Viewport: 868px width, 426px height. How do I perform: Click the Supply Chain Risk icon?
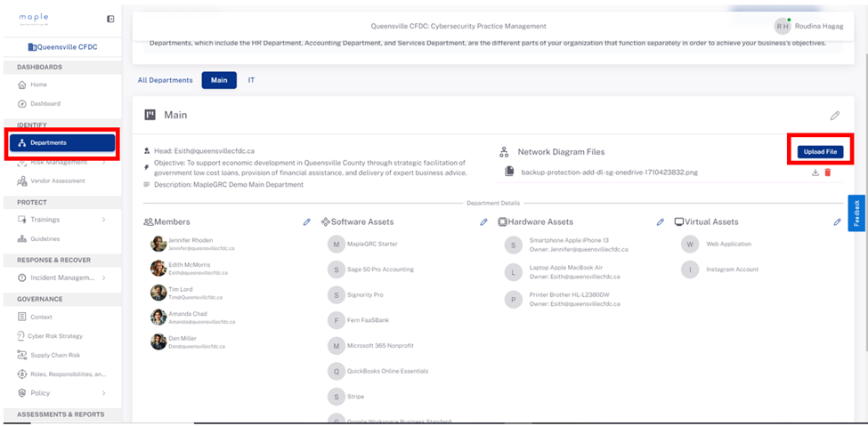22,355
